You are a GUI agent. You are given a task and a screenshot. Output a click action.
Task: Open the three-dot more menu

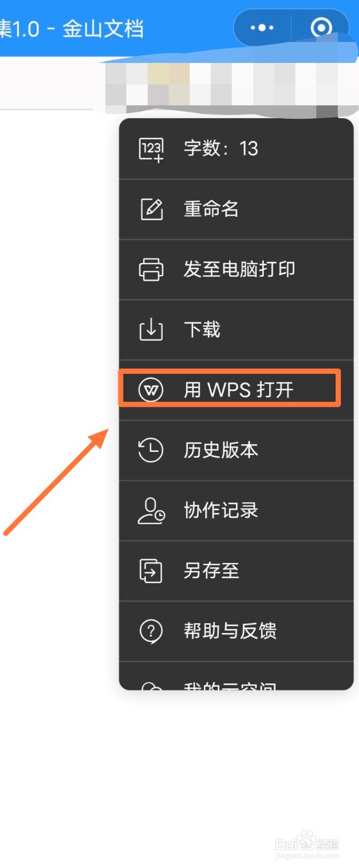[x=262, y=28]
